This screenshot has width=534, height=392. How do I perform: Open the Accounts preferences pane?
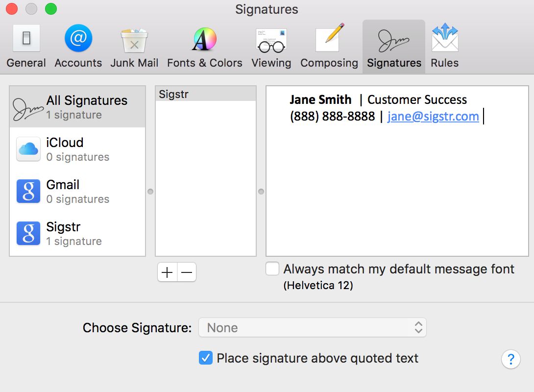point(78,47)
